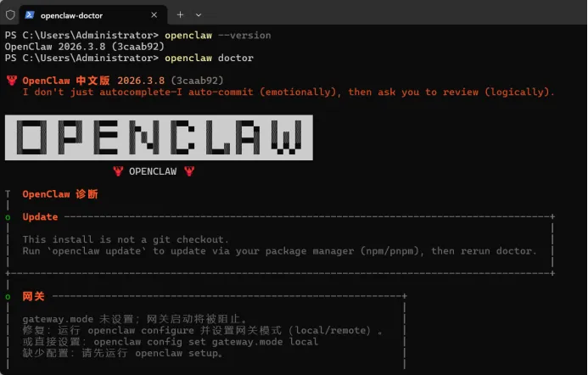Click the OpenClaw 诊断 heading
588x375 pixels.
coord(60,194)
